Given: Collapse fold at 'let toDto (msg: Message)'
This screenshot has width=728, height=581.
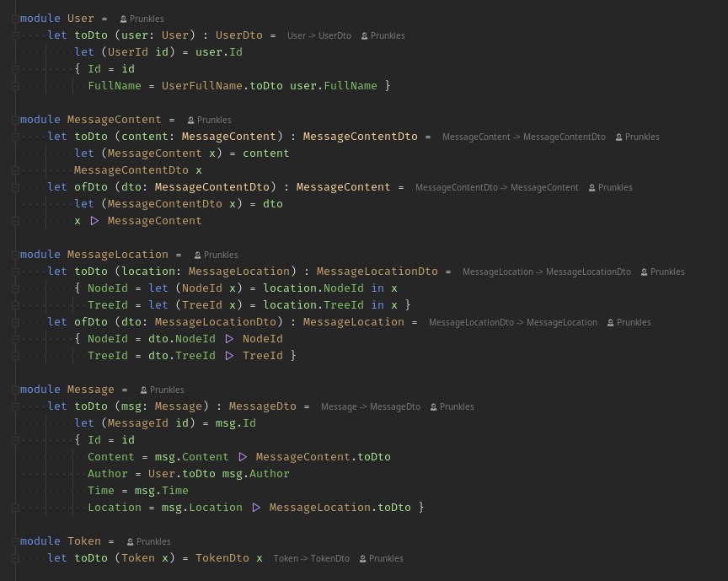Looking at the screenshot, I should [15, 406].
